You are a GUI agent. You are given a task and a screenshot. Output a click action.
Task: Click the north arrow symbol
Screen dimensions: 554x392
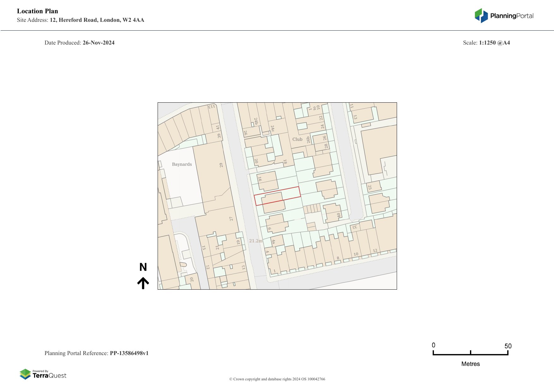(x=143, y=283)
